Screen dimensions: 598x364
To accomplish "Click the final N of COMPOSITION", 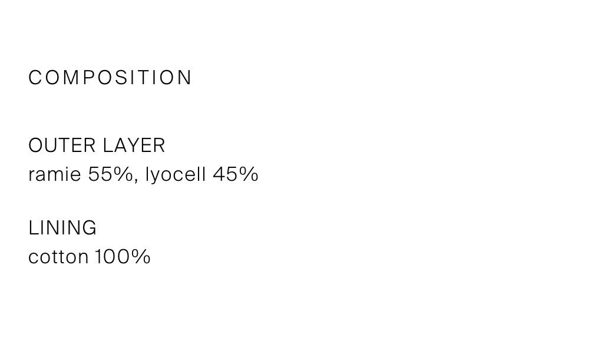I will tap(185, 78).
